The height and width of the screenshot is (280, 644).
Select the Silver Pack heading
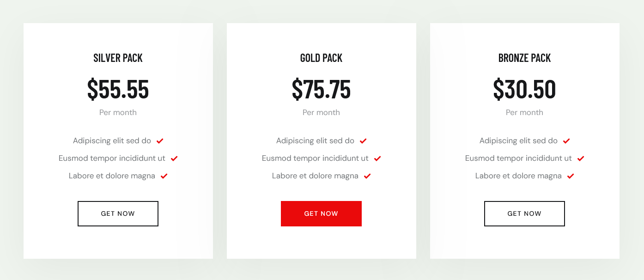click(x=118, y=58)
